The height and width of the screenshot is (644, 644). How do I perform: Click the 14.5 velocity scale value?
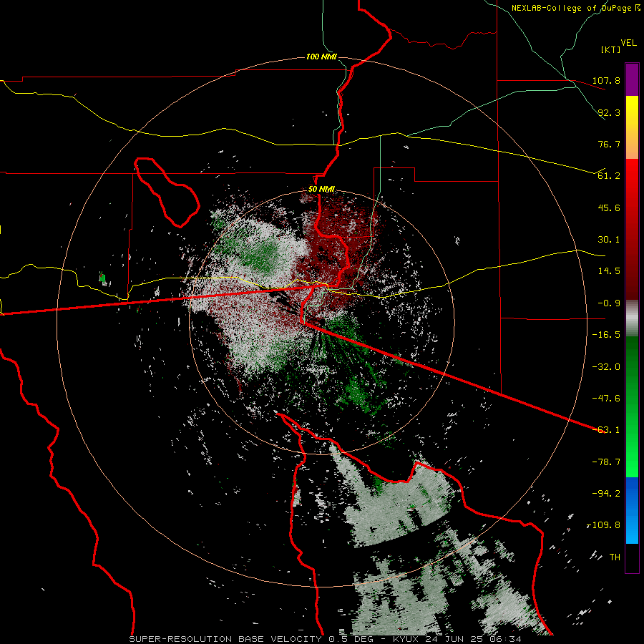pyautogui.click(x=609, y=271)
